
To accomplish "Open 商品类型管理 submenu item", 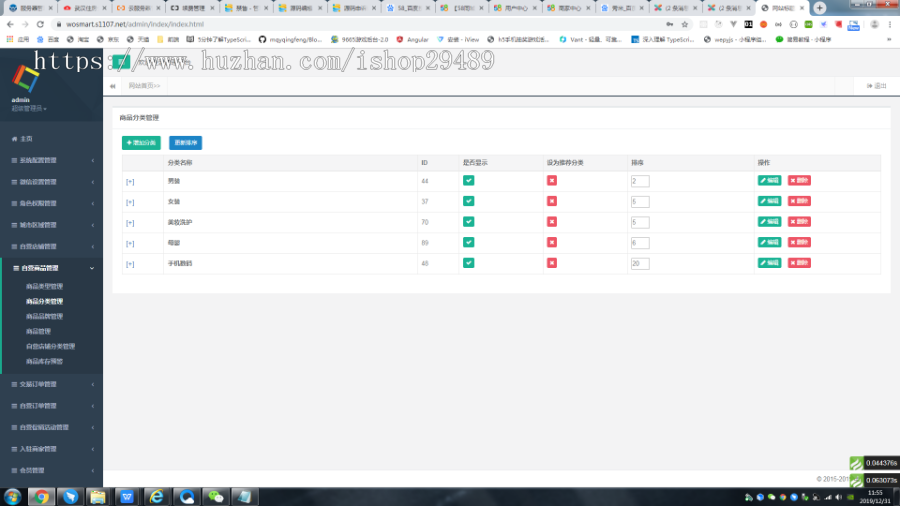I will 44,286.
